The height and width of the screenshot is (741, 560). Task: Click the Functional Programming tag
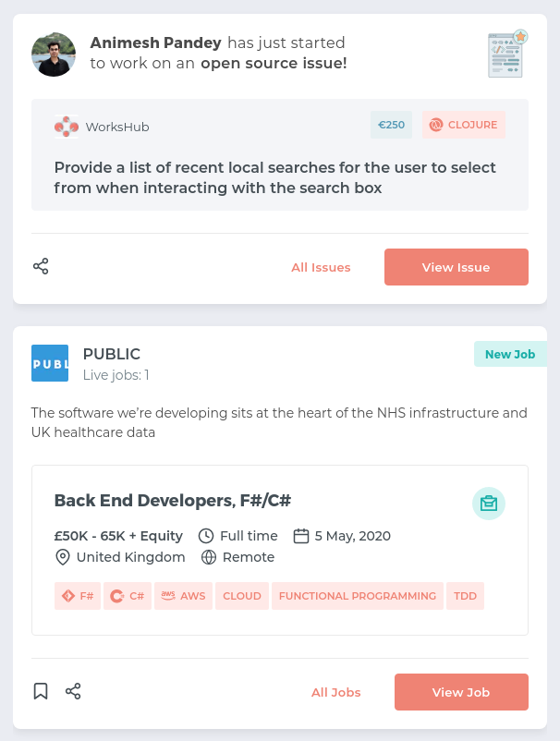click(358, 596)
